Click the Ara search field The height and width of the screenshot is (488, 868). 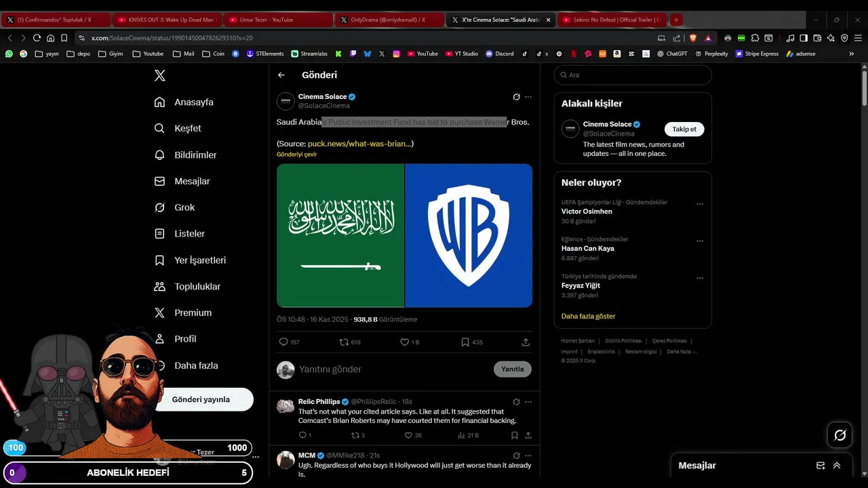click(x=633, y=75)
